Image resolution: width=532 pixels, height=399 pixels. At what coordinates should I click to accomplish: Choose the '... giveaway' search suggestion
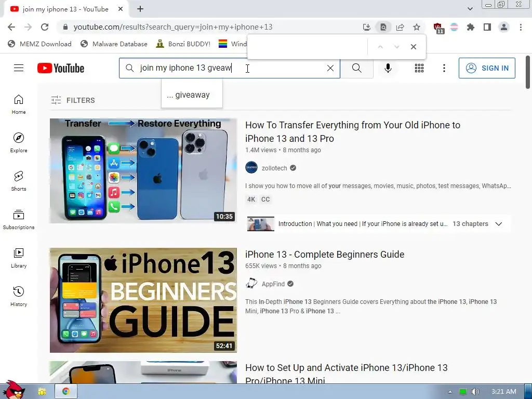(192, 95)
